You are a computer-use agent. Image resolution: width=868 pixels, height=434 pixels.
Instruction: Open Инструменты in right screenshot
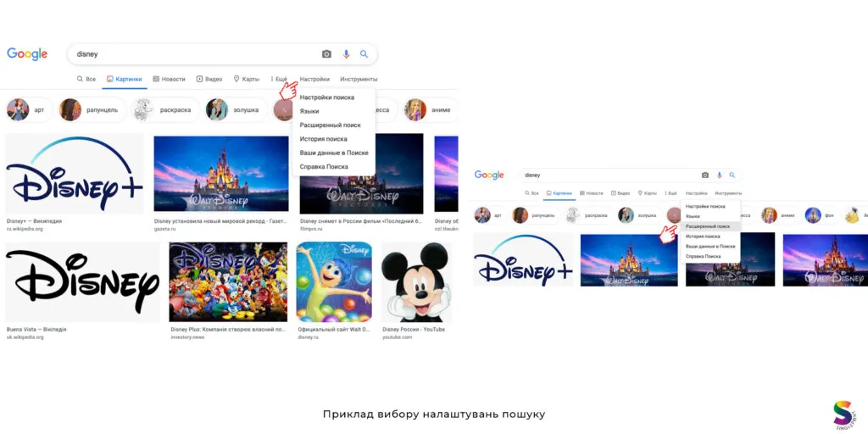click(728, 193)
